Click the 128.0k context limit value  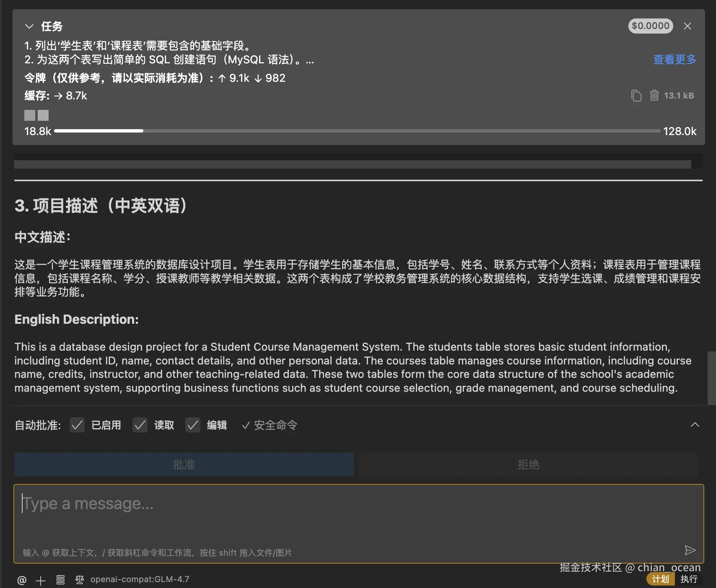[x=680, y=131]
